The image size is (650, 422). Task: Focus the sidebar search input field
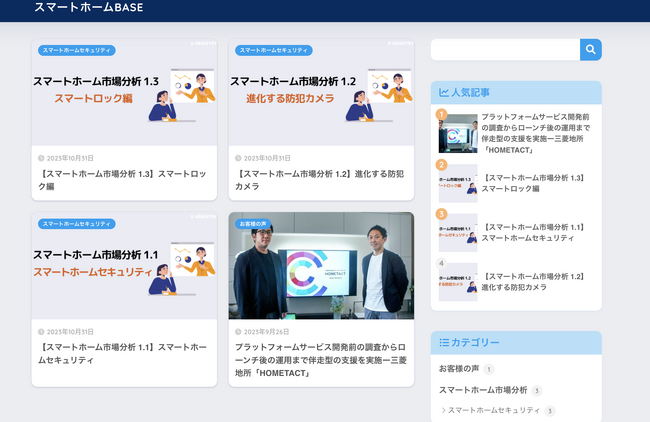505,50
